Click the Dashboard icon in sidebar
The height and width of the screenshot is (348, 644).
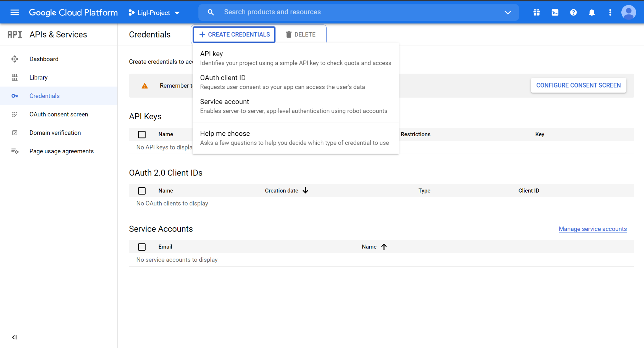pyautogui.click(x=15, y=59)
